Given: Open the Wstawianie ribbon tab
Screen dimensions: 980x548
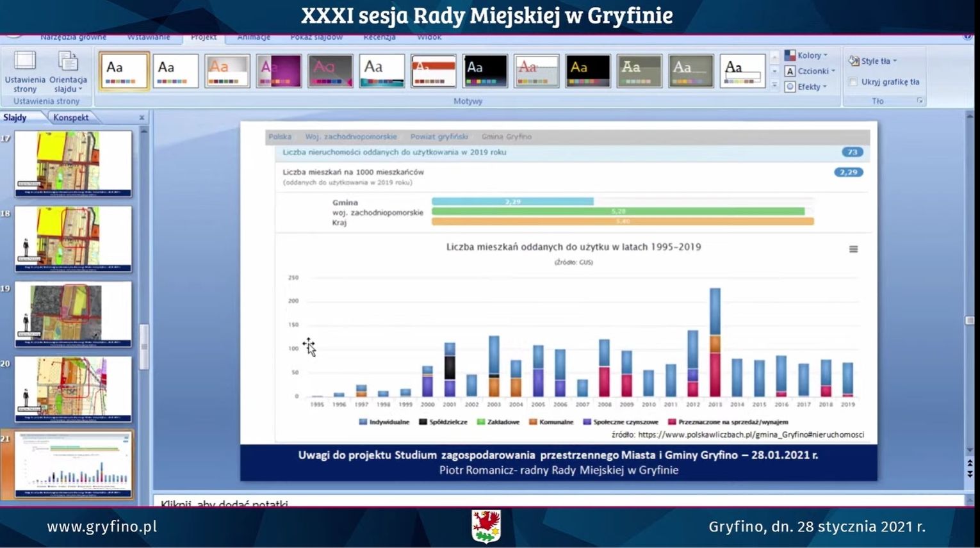Looking at the screenshot, I should tap(149, 38).
